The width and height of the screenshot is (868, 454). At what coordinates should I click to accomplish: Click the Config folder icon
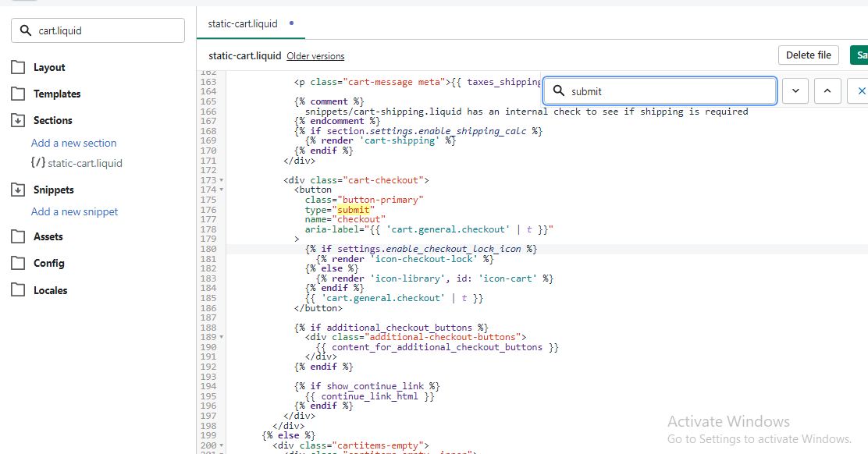pos(18,263)
